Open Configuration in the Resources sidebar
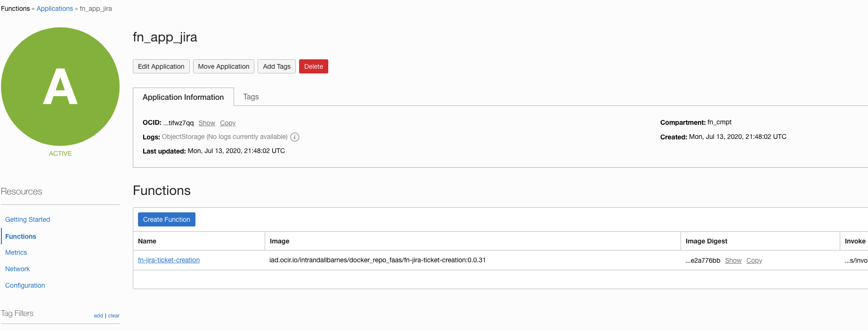Viewport: 868px width, 331px height. pyautogui.click(x=25, y=285)
